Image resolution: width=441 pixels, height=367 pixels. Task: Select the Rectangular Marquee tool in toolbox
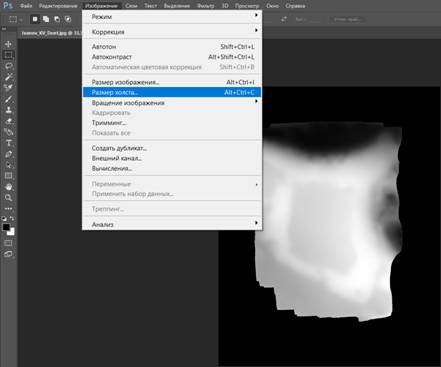coord(8,55)
